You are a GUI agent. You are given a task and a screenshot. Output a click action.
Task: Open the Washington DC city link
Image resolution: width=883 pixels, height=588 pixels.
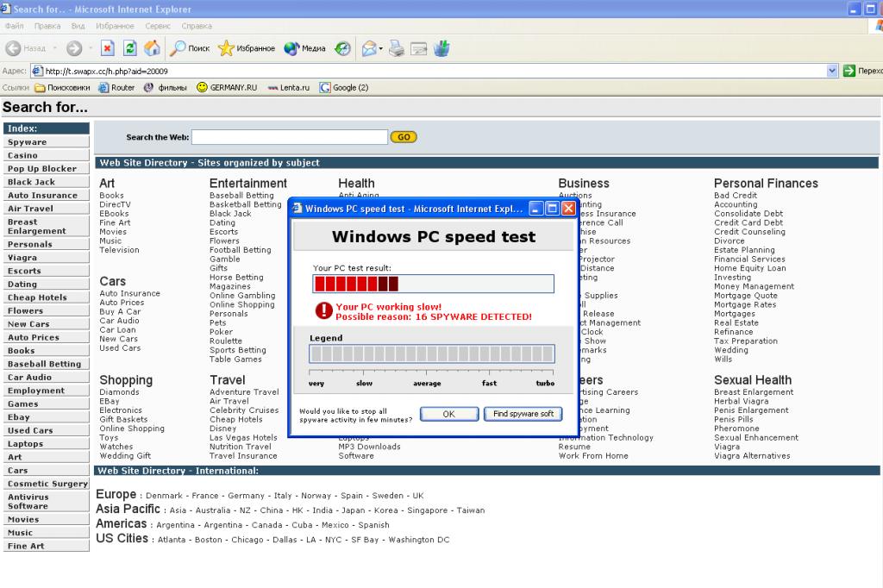click(419, 540)
